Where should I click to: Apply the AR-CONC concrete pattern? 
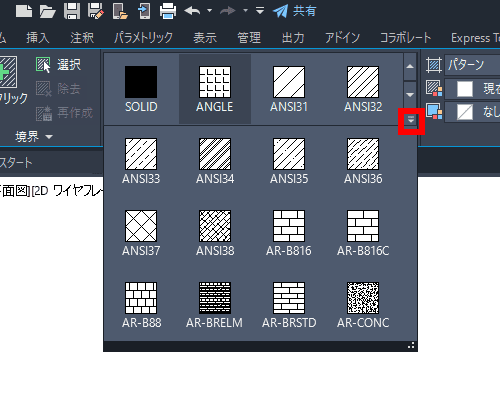point(363,305)
